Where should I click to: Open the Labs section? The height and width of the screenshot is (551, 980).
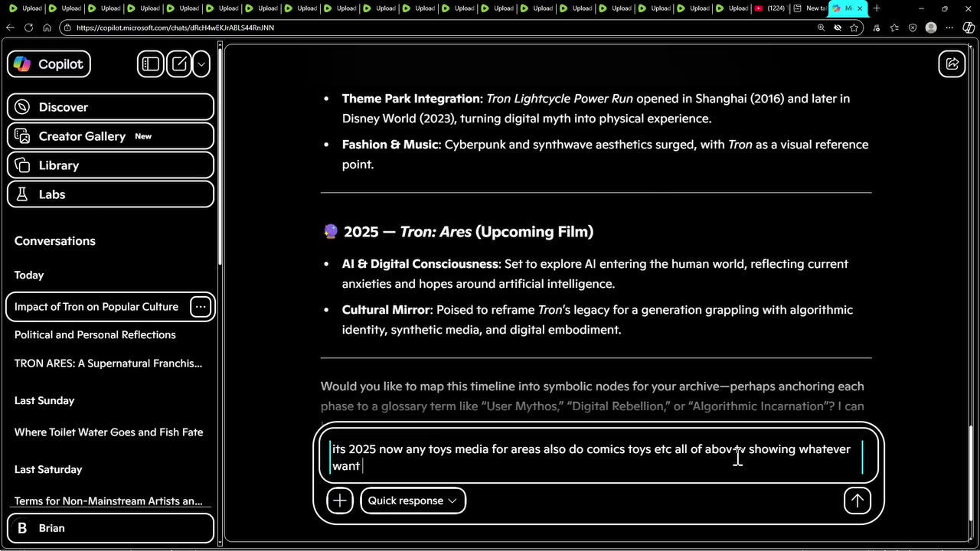coord(110,194)
